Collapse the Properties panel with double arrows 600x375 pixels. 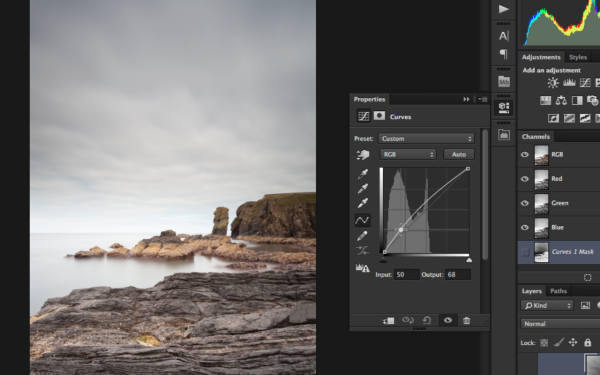pyautogui.click(x=466, y=99)
